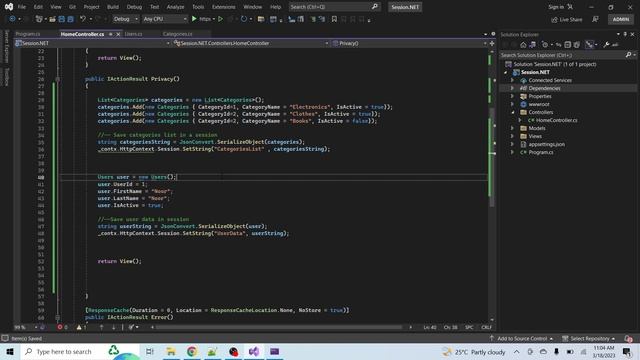Switch to the Users.cs editor tab
640x360 pixels.
[x=133, y=34]
